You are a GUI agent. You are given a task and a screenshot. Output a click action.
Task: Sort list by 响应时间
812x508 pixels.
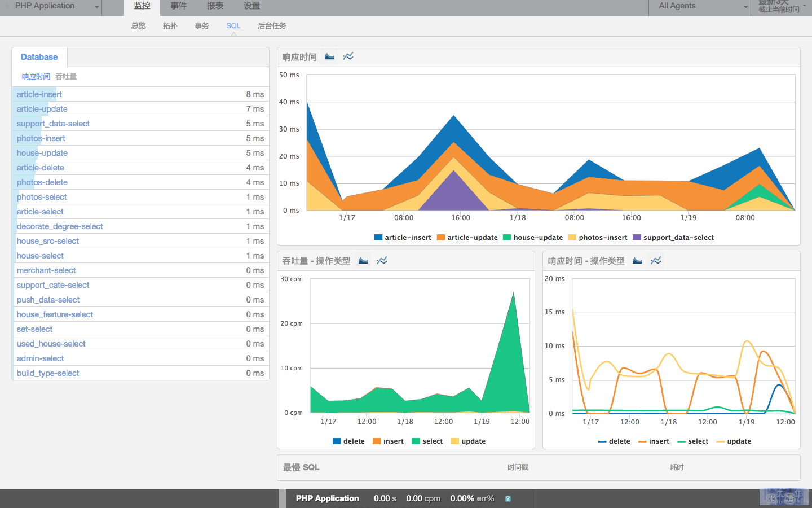click(36, 77)
